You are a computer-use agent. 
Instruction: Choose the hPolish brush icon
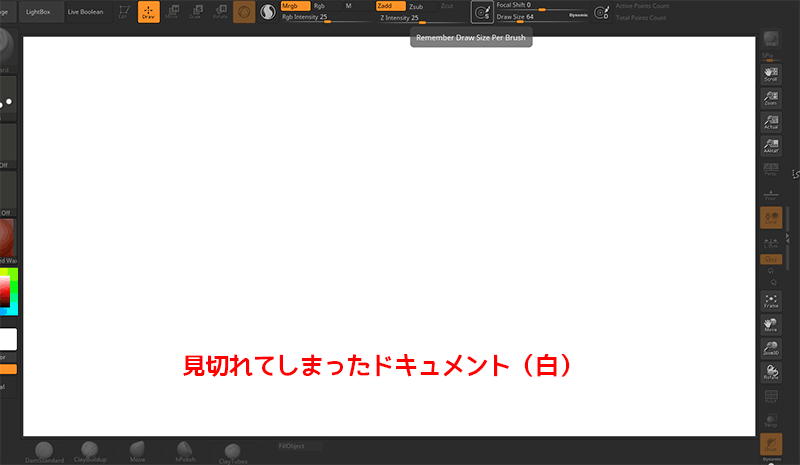[185, 452]
